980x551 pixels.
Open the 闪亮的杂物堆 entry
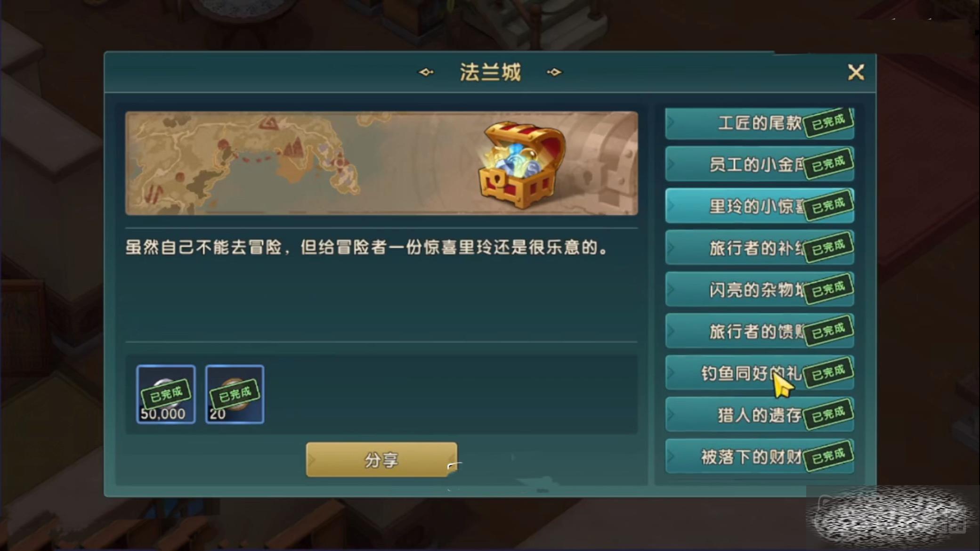coord(760,290)
